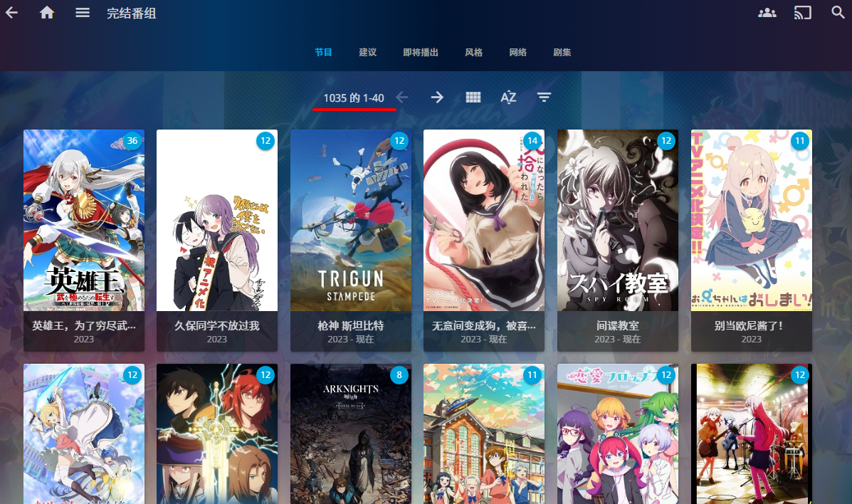
Task: Click the title 间谍教室
Action: tap(617, 325)
